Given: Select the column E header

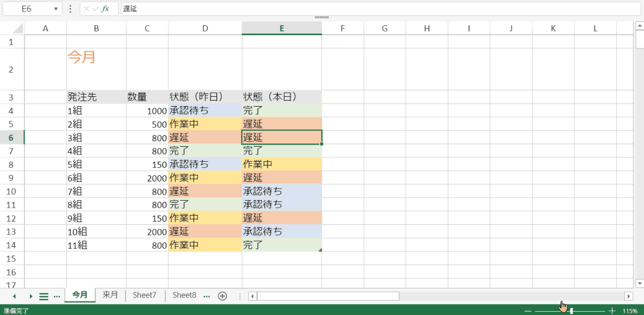Looking at the screenshot, I should coord(281,29).
